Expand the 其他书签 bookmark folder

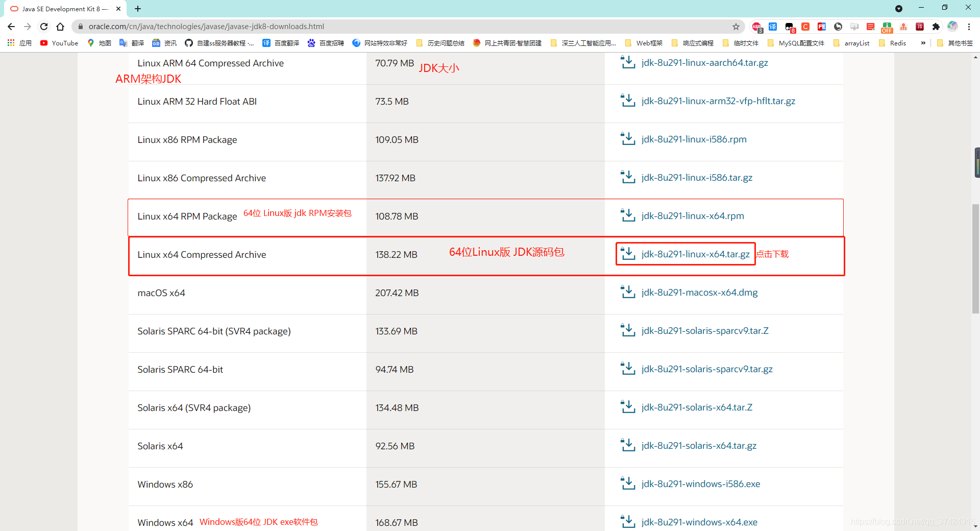955,43
